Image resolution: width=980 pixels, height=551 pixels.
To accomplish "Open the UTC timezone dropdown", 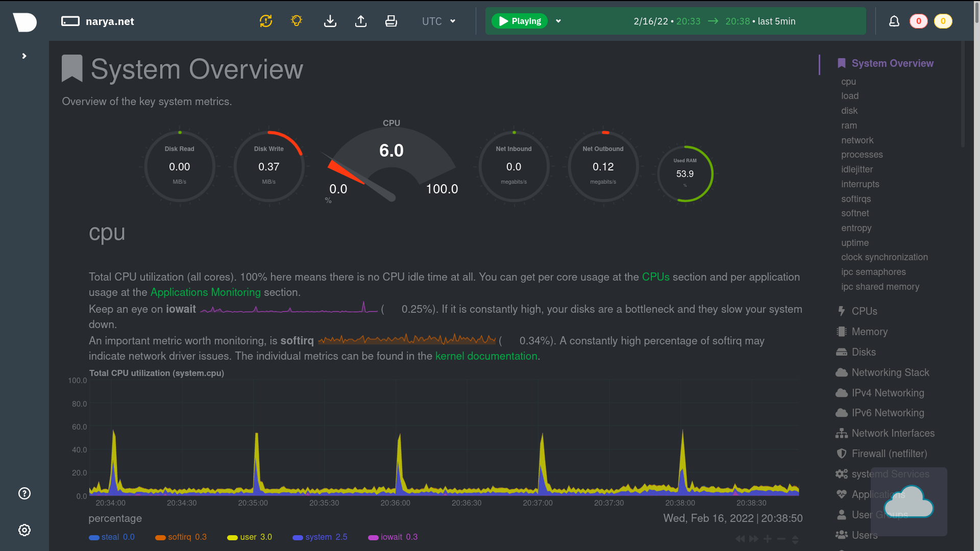I will click(438, 21).
